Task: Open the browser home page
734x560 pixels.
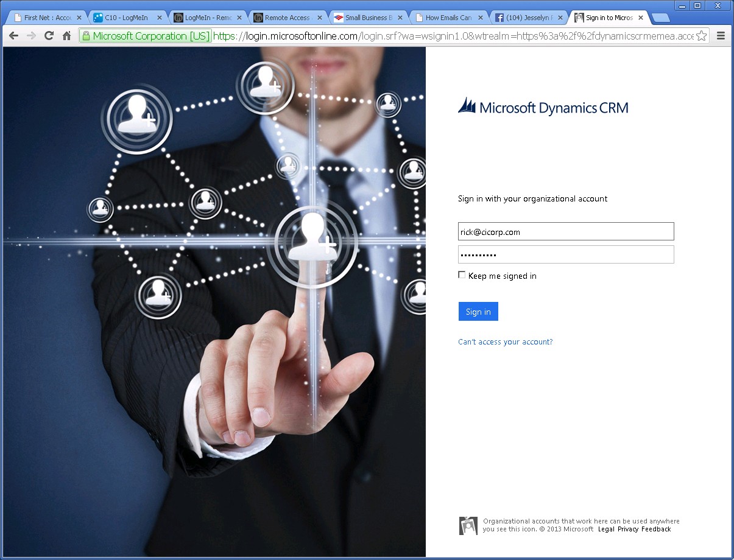Action: (x=66, y=36)
